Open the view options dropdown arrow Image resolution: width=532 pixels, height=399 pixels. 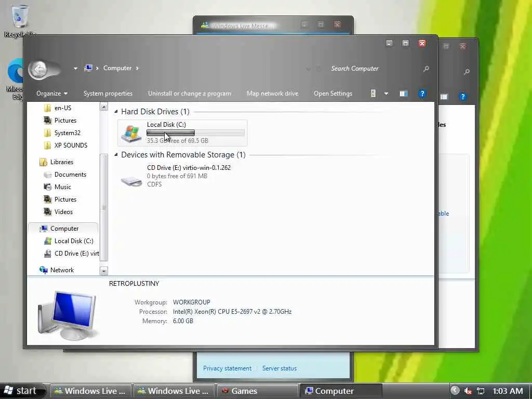386,94
